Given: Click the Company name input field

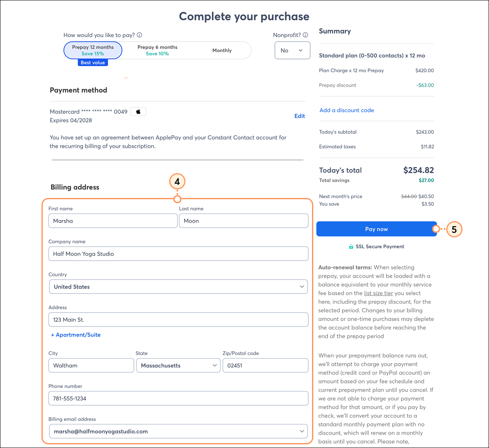Looking at the screenshot, I should (x=178, y=254).
